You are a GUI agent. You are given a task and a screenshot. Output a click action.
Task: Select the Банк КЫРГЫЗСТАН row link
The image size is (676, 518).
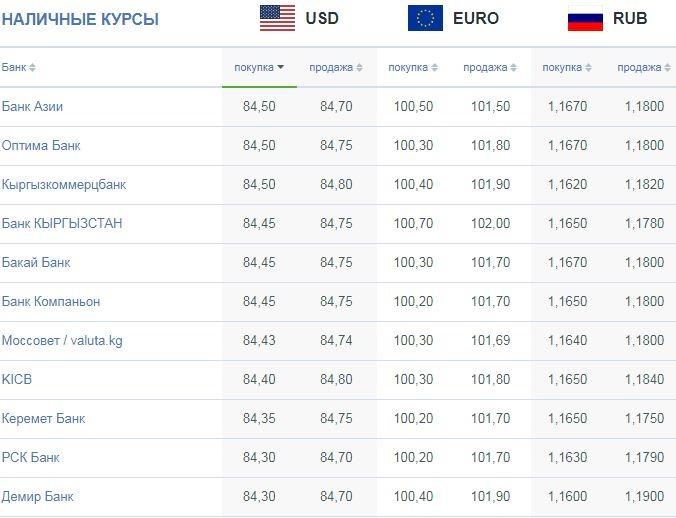pos(62,224)
